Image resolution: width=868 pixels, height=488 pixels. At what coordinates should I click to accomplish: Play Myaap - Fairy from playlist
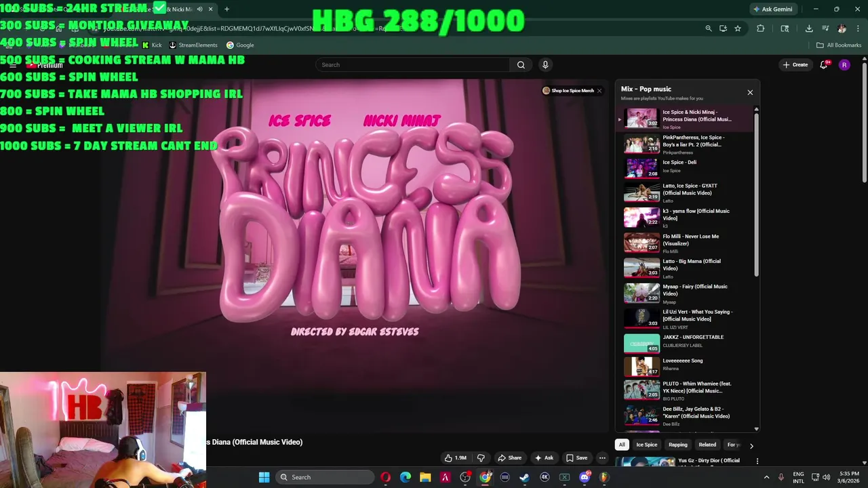(x=685, y=293)
